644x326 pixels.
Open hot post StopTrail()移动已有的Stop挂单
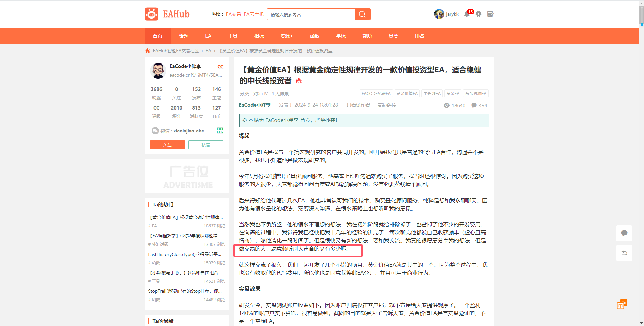click(185, 291)
